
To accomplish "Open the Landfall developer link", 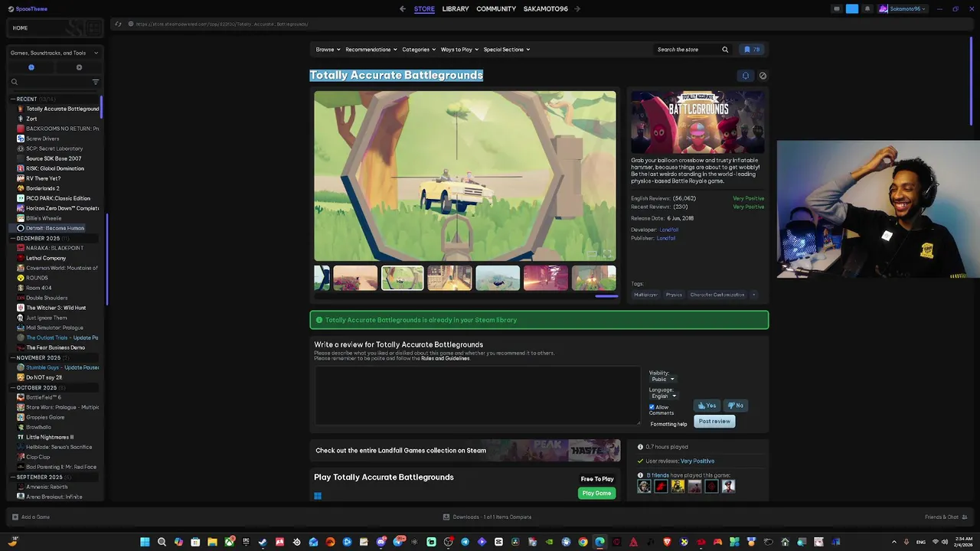I will click(x=669, y=230).
